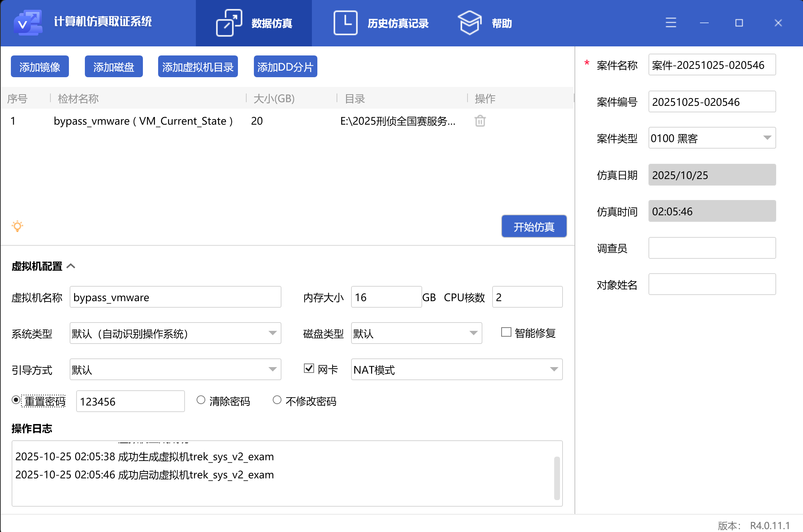
Task: Maximize the window with square icon
Action: tap(739, 23)
